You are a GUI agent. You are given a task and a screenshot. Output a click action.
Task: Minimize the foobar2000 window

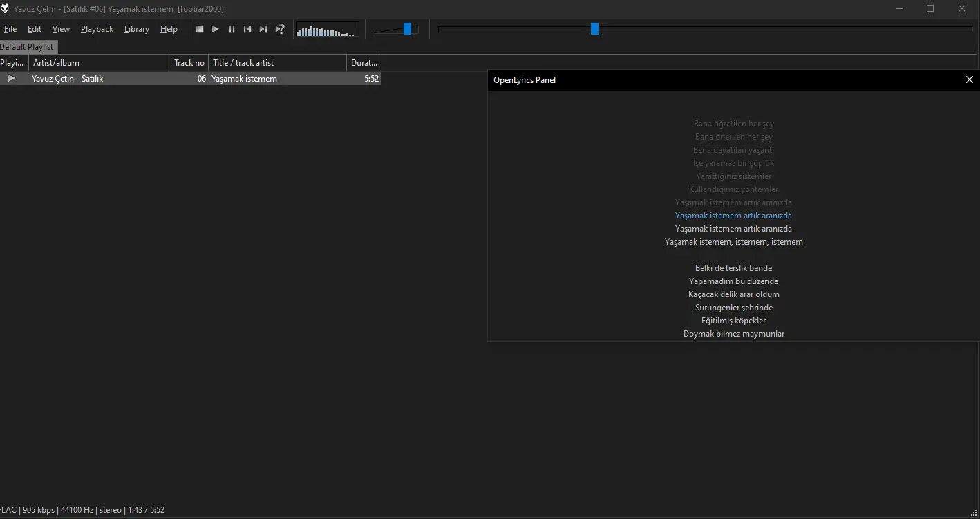[898, 8]
